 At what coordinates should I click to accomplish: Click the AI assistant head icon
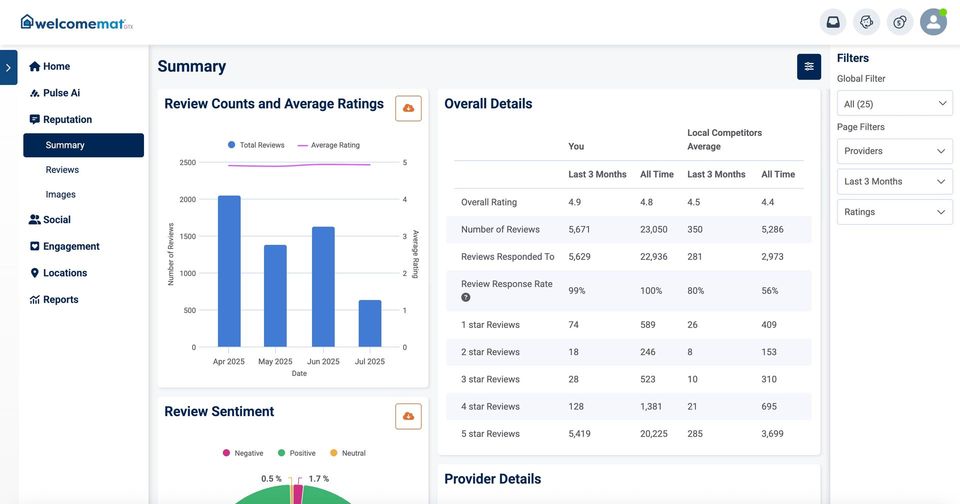866,22
